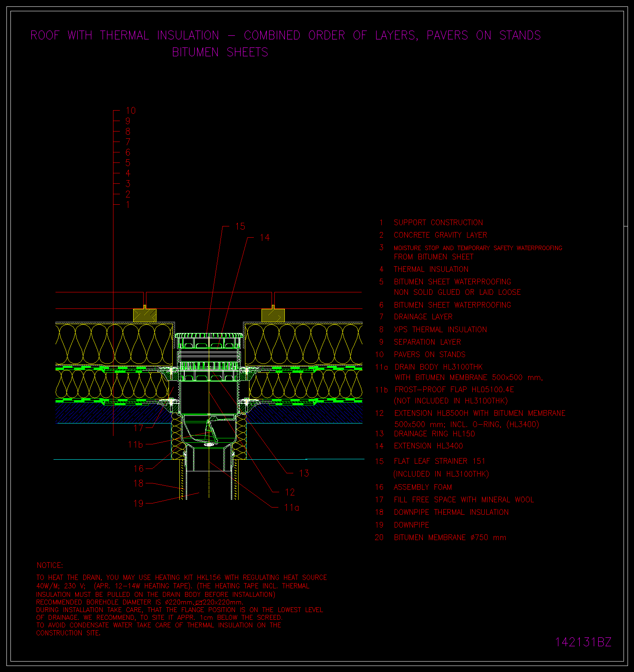634x672 pixels.
Task: Click legend entry 'FLAT LEAF STRAINER 151'
Action: [x=440, y=461]
